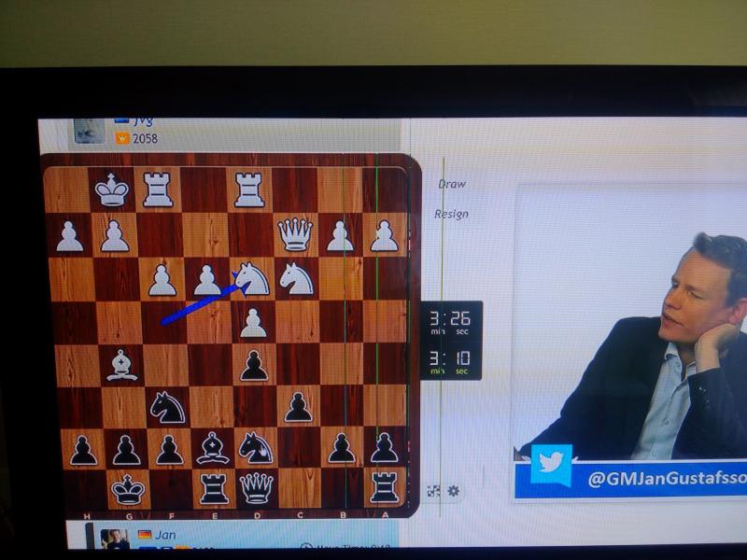Select the black bishop on e7
747x560 pixels.
click(213, 448)
